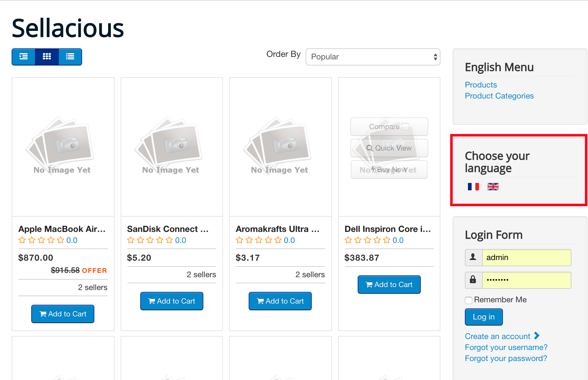Viewport: 588px width, 380px height.
Task: Switch to the first list layout view icon
Action: pos(24,57)
